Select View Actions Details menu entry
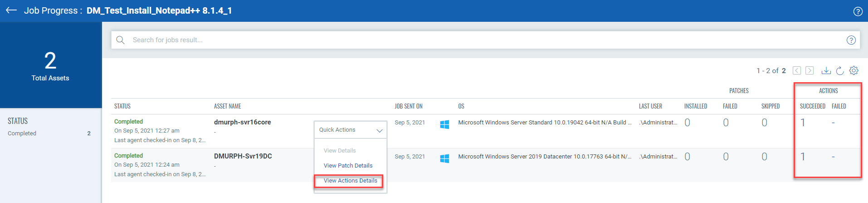 tap(351, 180)
